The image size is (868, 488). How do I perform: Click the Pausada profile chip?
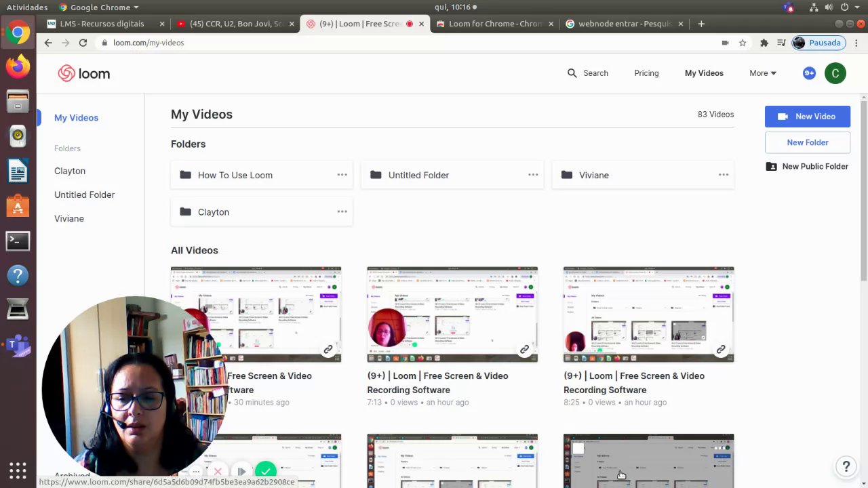coord(817,43)
